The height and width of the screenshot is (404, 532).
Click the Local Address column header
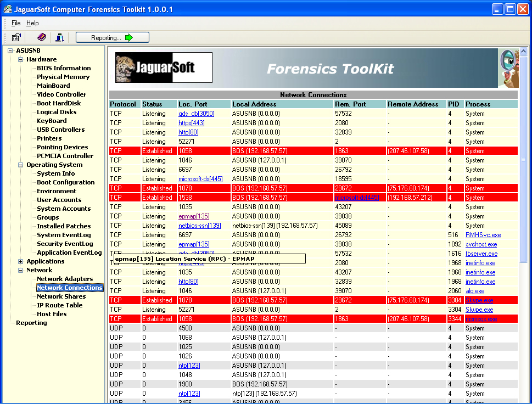(x=282, y=104)
